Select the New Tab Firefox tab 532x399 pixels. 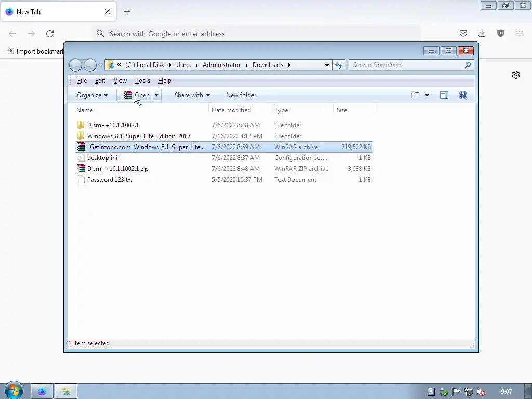tap(58, 11)
